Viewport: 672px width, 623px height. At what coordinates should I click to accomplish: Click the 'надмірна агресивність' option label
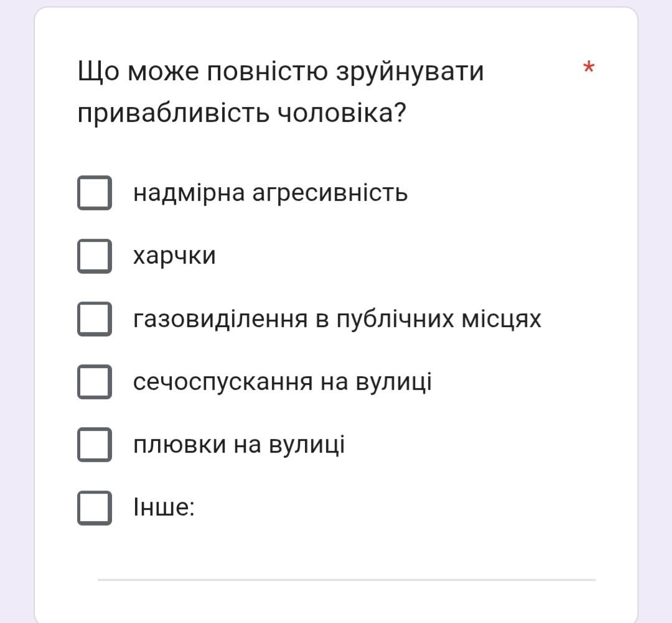[x=270, y=193]
